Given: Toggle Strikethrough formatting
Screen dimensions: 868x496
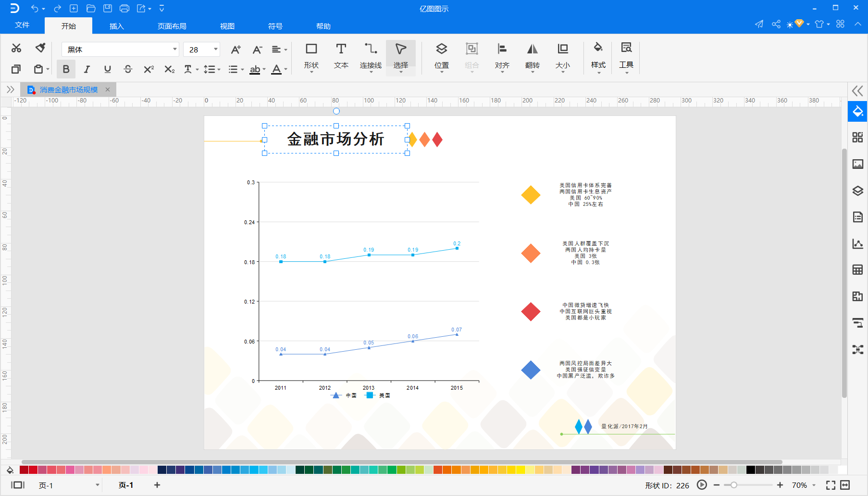Looking at the screenshot, I should (128, 69).
